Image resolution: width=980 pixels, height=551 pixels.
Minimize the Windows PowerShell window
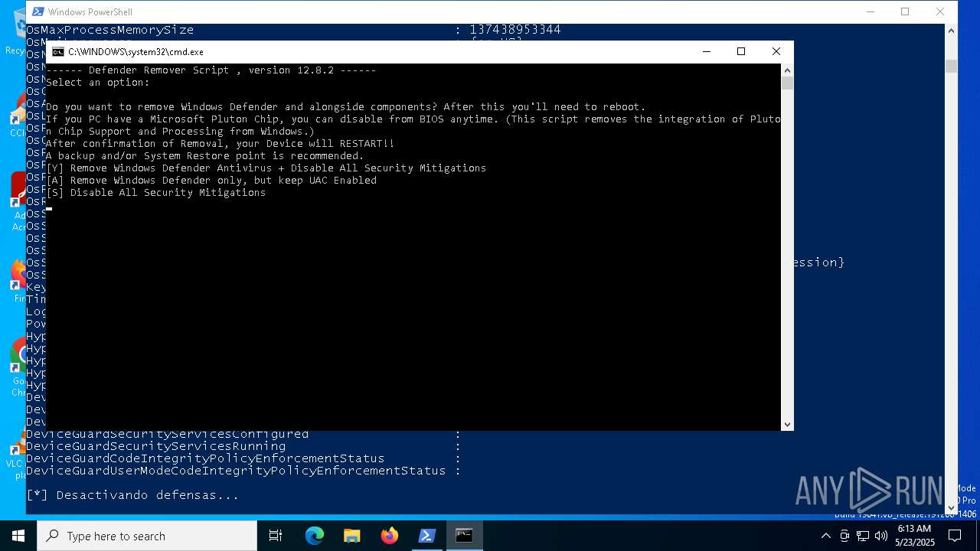[x=870, y=12]
